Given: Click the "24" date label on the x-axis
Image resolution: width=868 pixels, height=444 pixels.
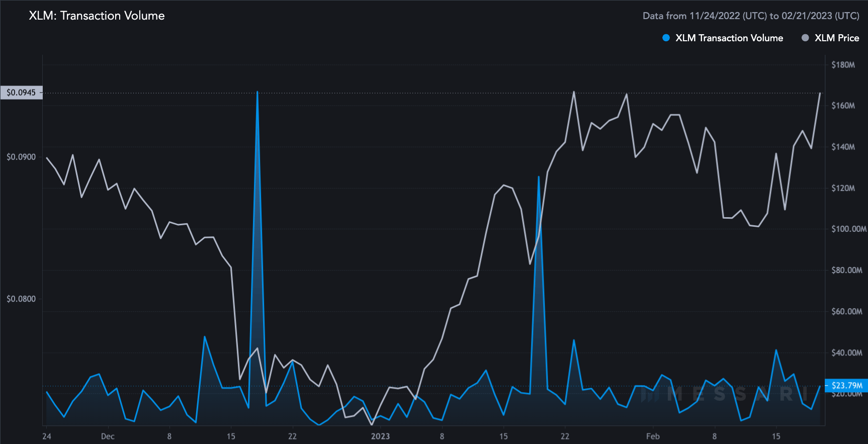Looking at the screenshot, I should coord(47,436).
